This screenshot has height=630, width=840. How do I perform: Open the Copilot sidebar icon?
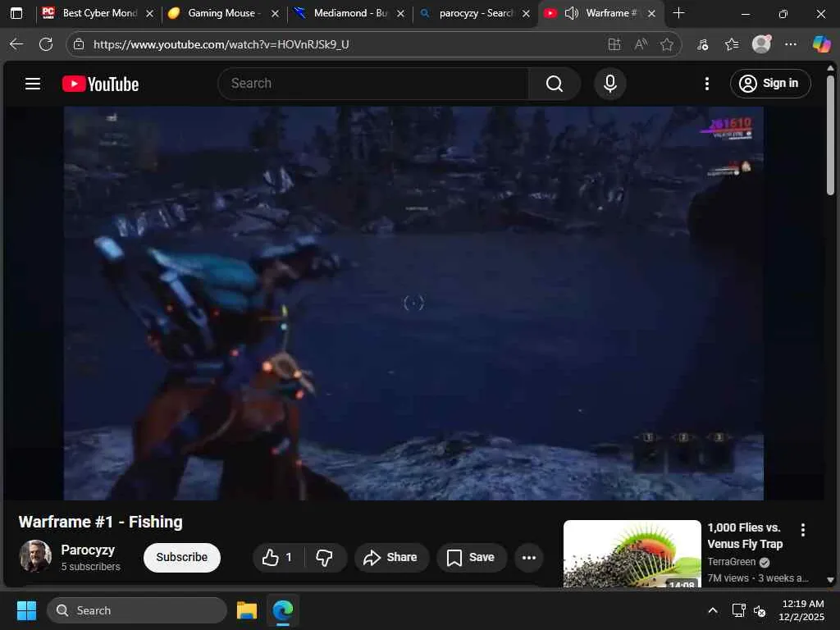821,44
